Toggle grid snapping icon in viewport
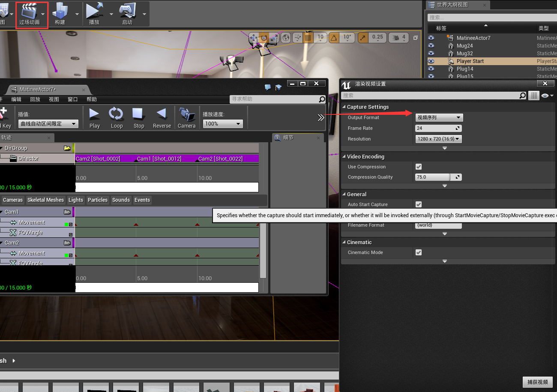Viewport: 557px width, 392px height. click(x=308, y=38)
